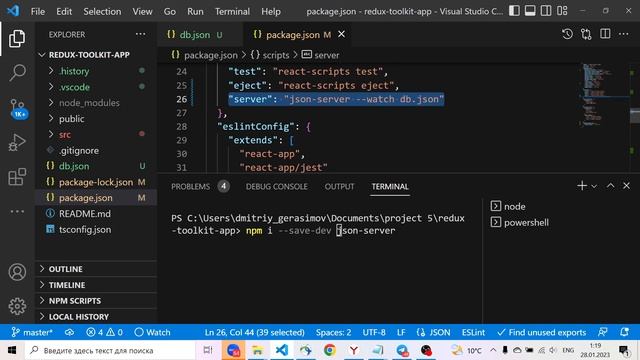This screenshot has width=640, height=360.
Task: Open the Explorer view in activity bar
Action: [x=17, y=38]
